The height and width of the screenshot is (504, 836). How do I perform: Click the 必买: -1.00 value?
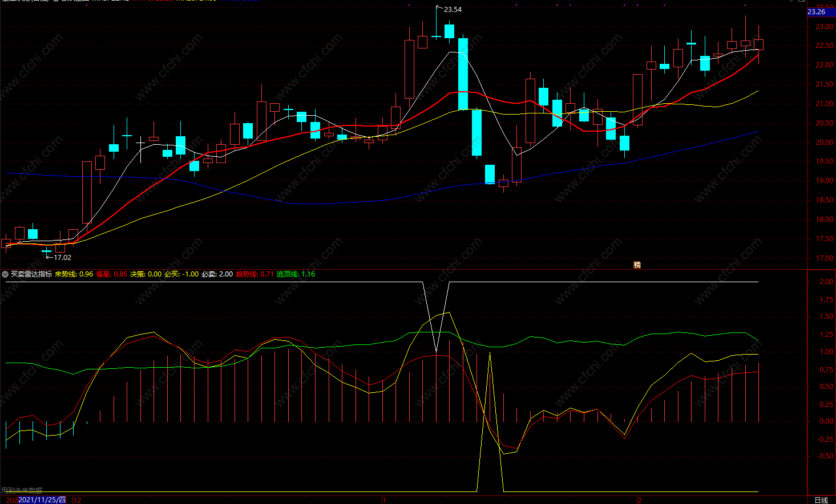(181, 274)
